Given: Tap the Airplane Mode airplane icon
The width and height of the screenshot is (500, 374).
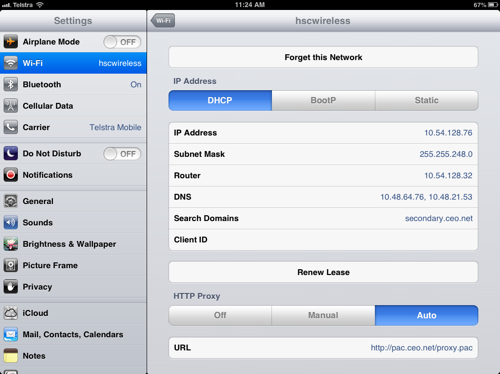Looking at the screenshot, I should [x=11, y=42].
